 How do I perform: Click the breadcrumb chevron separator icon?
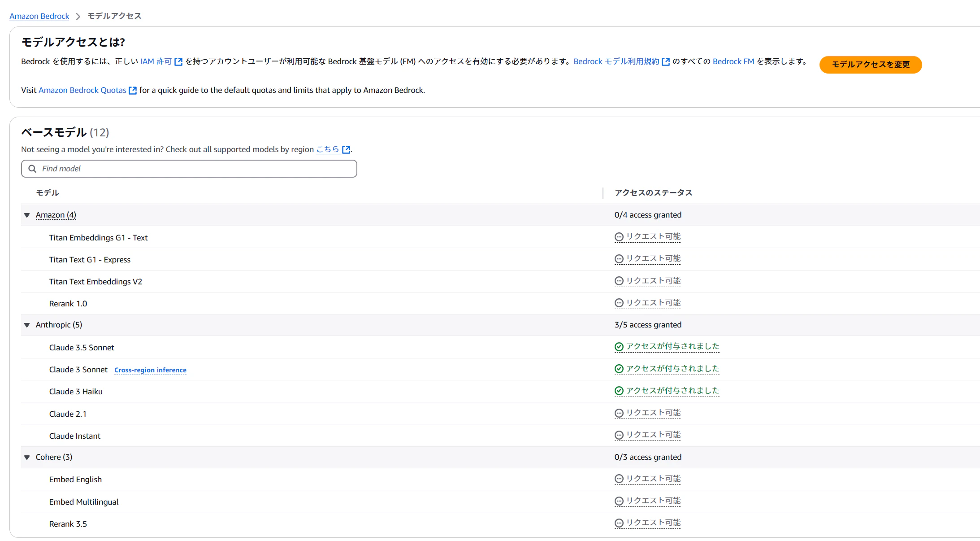(x=78, y=17)
